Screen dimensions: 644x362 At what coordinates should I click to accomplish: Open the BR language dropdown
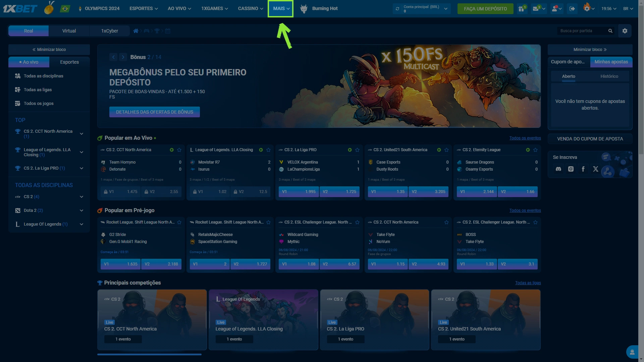(628, 9)
